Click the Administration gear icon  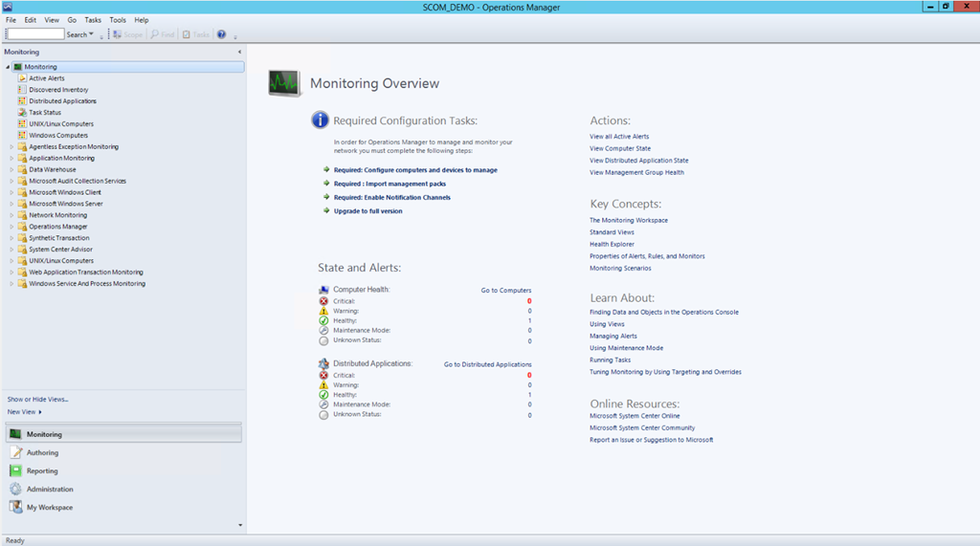click(16, 489)
